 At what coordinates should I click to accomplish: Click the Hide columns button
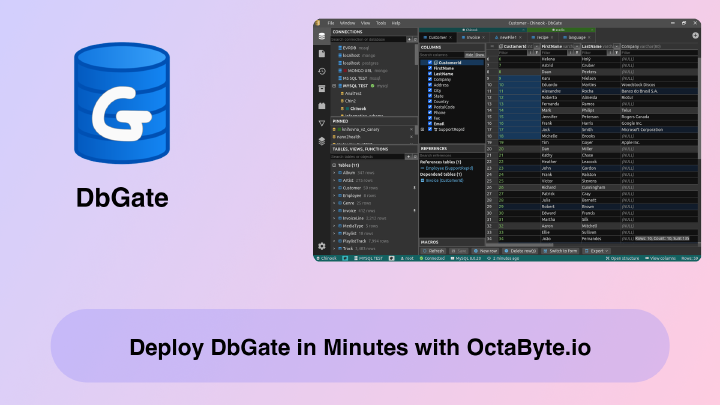(469, 55)
